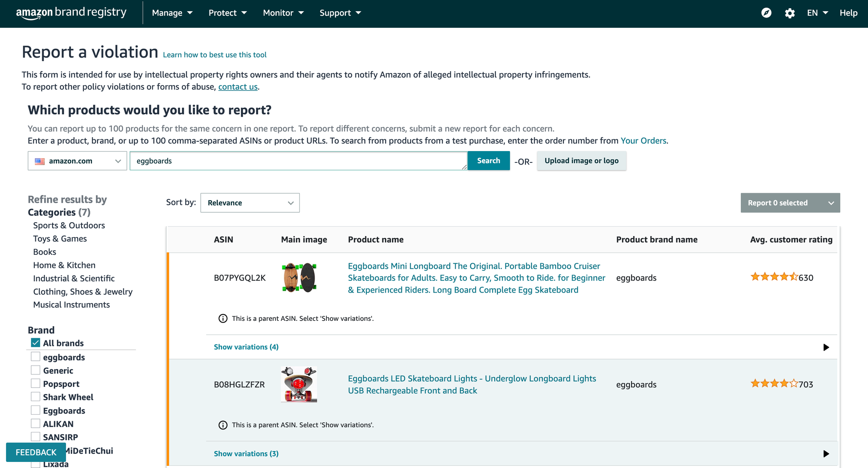Viewport: 868px width, 468px height.
Task: Click ASIN B07PYGQL2K text
Action: (x=240, y=278)
